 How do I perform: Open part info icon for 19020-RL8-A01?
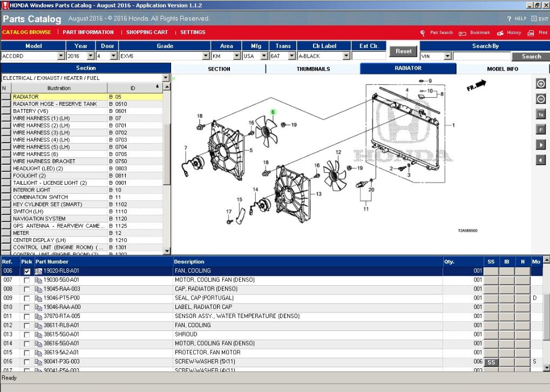pos(38,271)
